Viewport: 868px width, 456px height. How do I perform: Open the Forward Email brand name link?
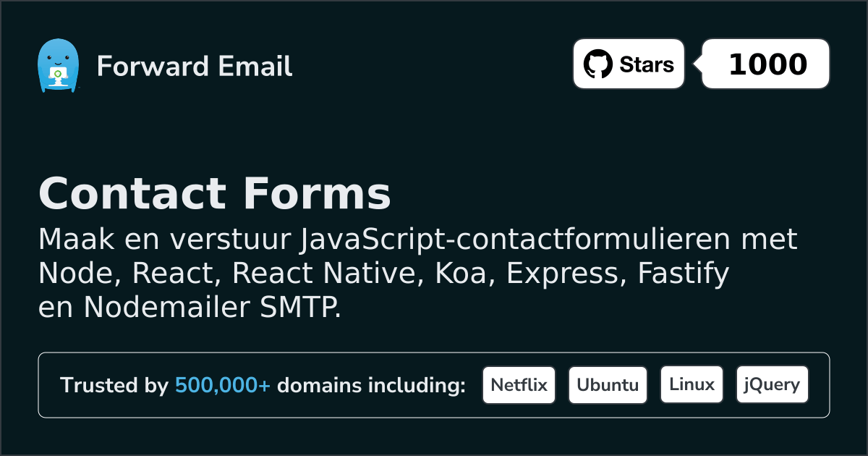coord(195,67)
